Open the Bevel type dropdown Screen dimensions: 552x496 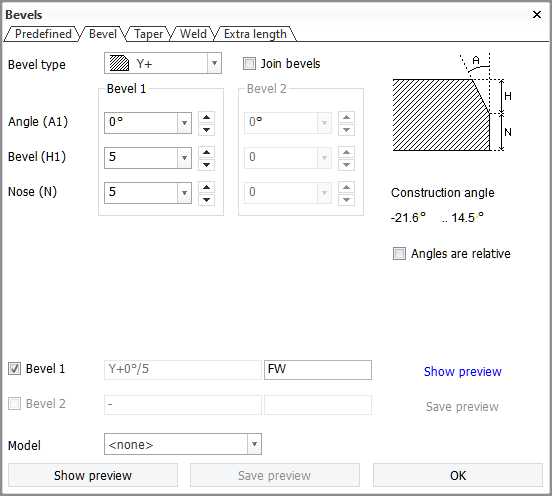[x=214, y=63]
